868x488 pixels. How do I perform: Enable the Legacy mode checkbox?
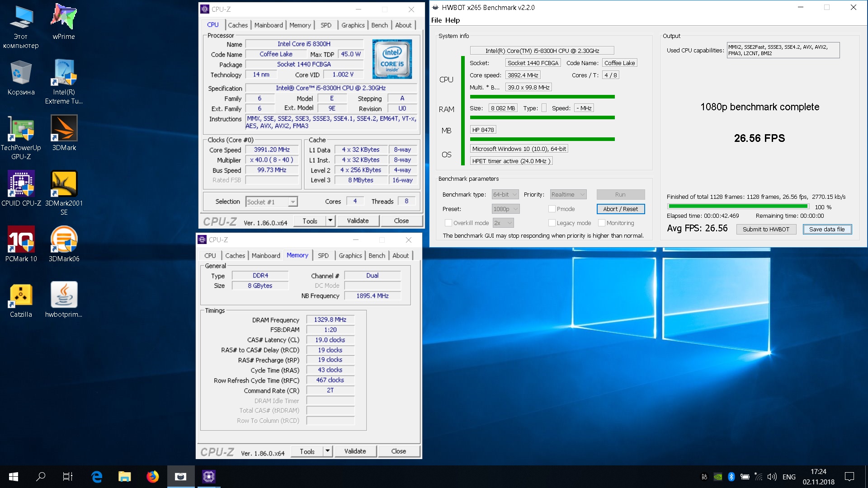(x=552, y=223)
